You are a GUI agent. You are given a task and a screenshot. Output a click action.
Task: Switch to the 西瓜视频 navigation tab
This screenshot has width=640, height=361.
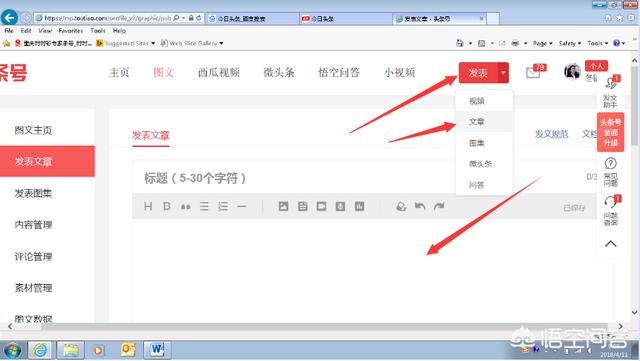[x=219, y=73]
